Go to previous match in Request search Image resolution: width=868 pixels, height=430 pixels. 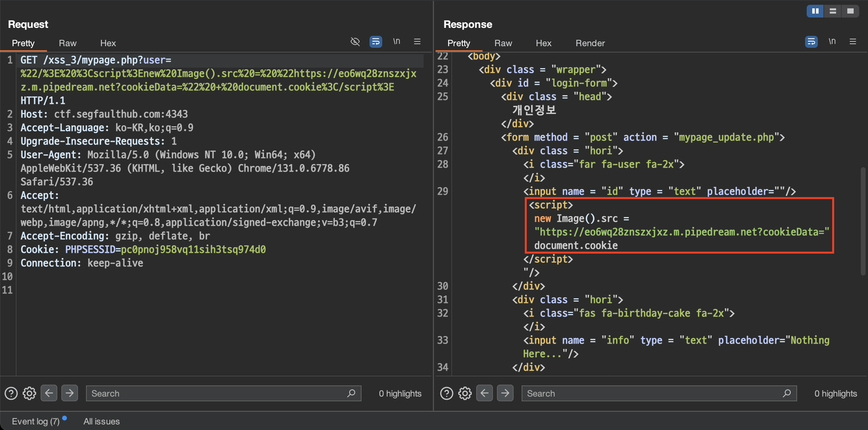[x=49, y=393]
